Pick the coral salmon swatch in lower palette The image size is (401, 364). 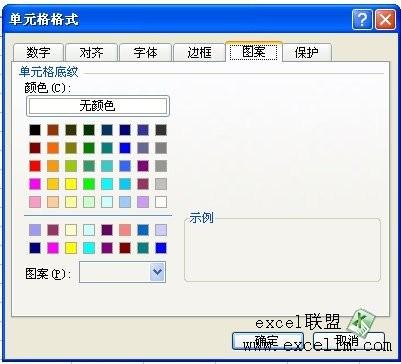125,230
